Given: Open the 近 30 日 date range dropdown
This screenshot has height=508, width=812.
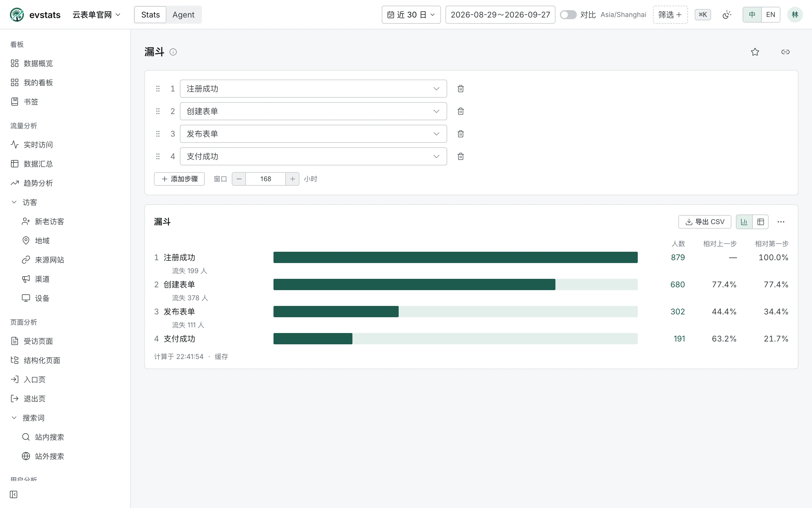Looking at the screenshot, I should pyautogui.click(x=411, y=15).
